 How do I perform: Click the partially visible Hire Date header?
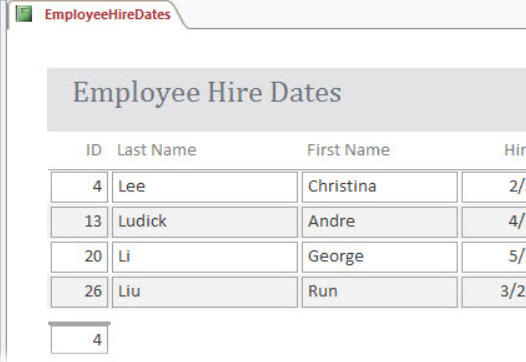coord(515,150)
